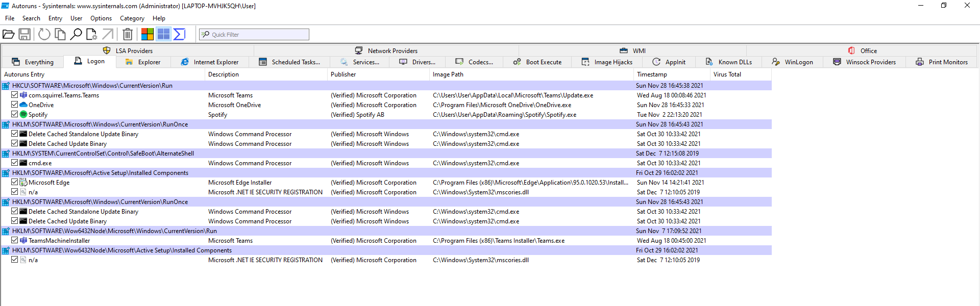
Task: Select the HKCU\SOFTWARE\Microsoft\Windows\CurrentVersion\Run key row
Action: pos(386,86)
